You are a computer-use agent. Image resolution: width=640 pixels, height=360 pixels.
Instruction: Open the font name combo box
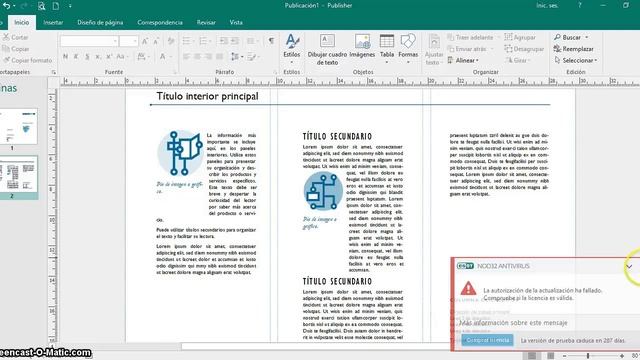(89, 41)
